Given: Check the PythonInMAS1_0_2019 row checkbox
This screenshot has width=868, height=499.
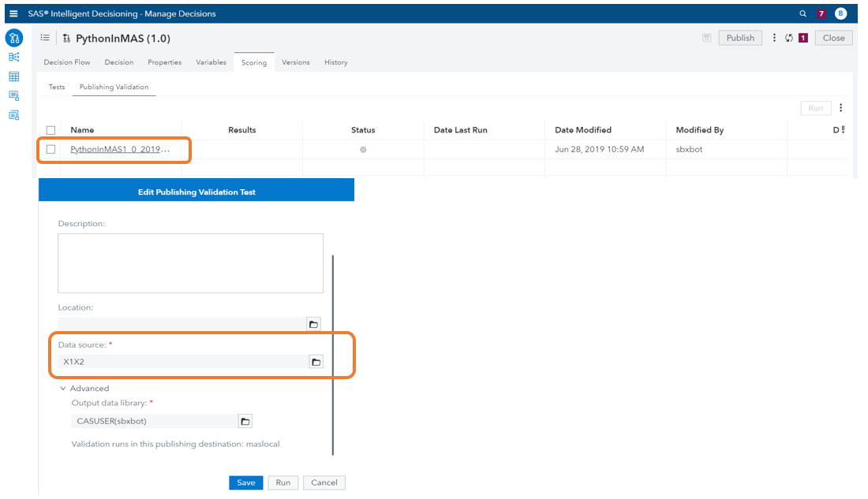Looking at the screenshot, I should (x=51, y=149).
